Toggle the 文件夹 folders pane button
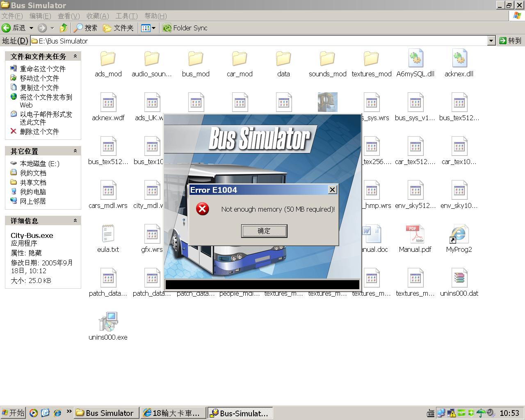The image size is (525, 420). coord(119,28)
